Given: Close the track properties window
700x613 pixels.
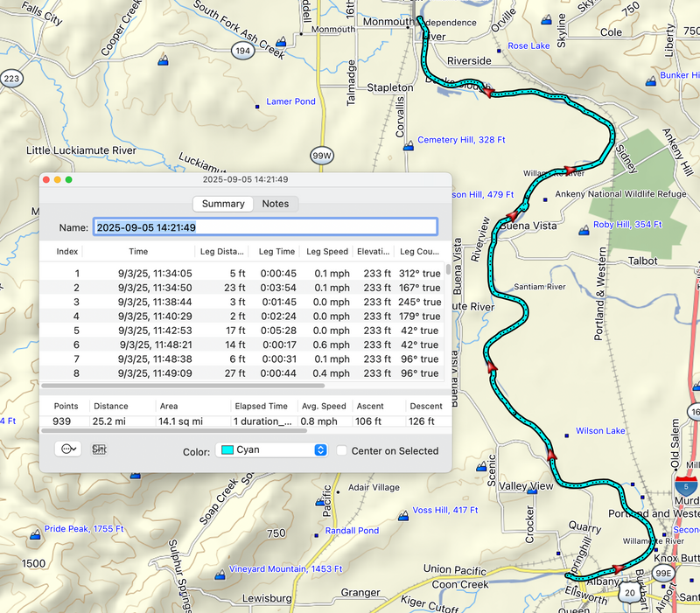Looking at the screenshot, I should 46,180.
